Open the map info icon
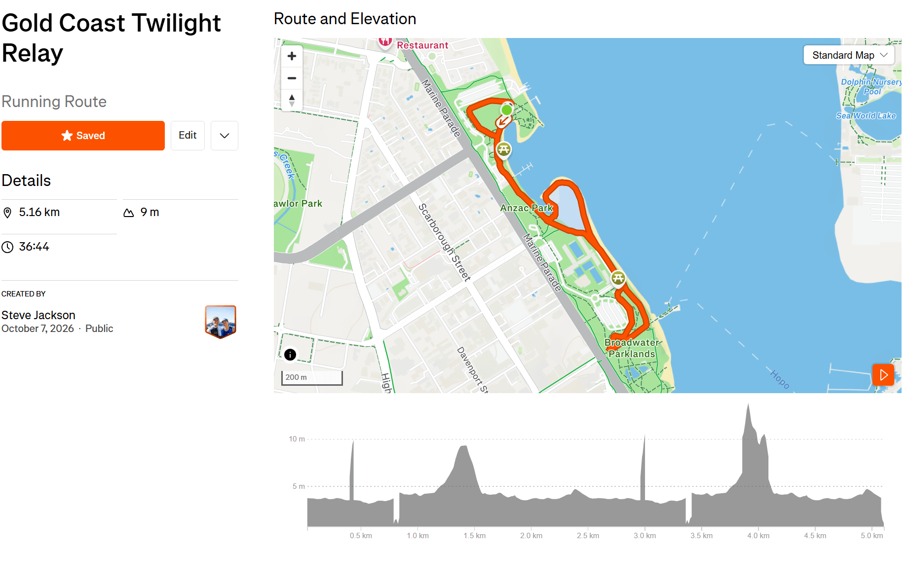Image resolution: width=907 pixels, height=588 pixels. 290,354
